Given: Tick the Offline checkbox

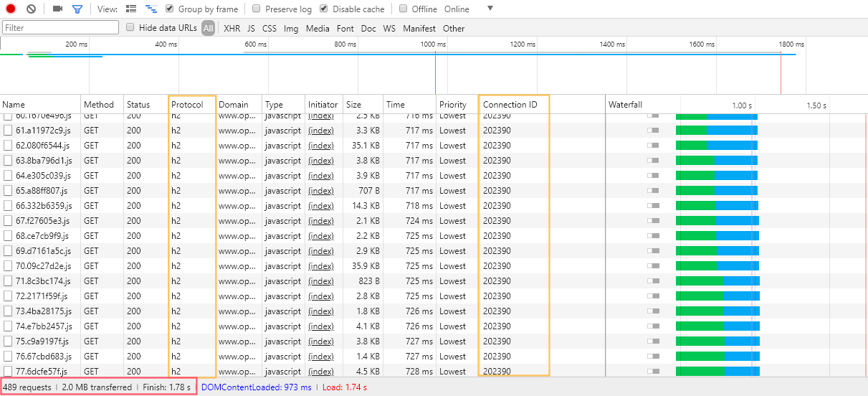Looking at the screenshot, I should 404,9.
